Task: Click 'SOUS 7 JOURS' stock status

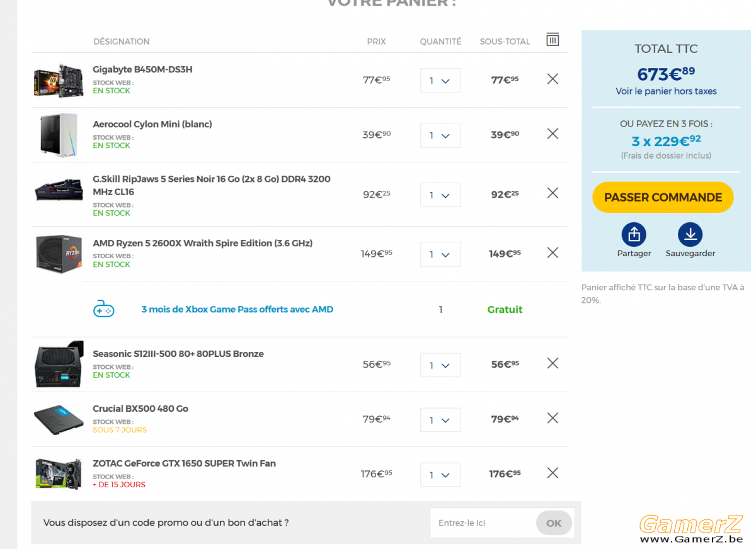Action: (x=120, y=430)
